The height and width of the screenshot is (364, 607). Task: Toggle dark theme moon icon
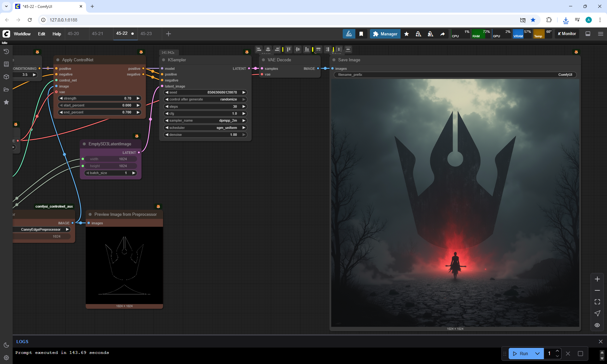tap(6, 345)
